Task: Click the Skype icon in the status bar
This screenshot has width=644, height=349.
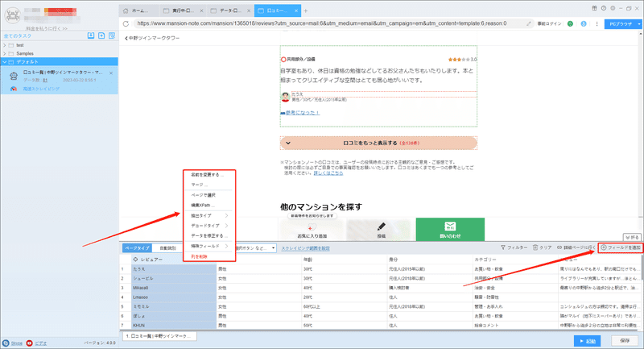Action: pos(6,343)
